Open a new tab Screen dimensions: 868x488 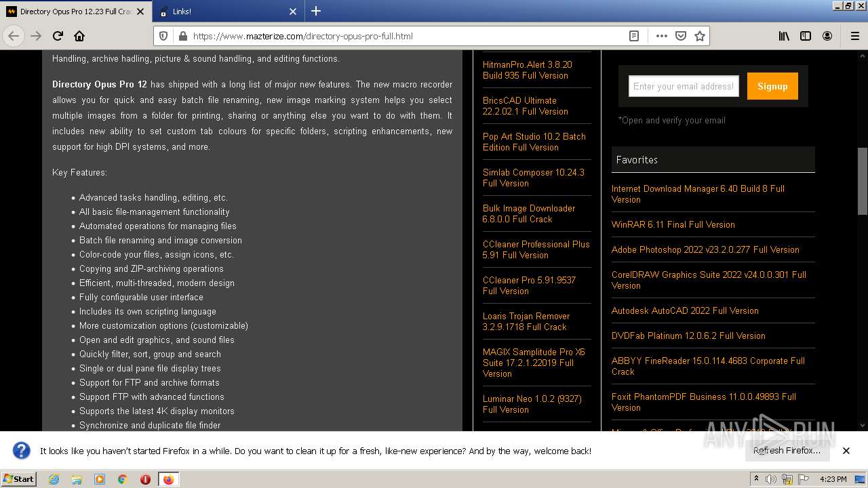(x=316, y=11)
